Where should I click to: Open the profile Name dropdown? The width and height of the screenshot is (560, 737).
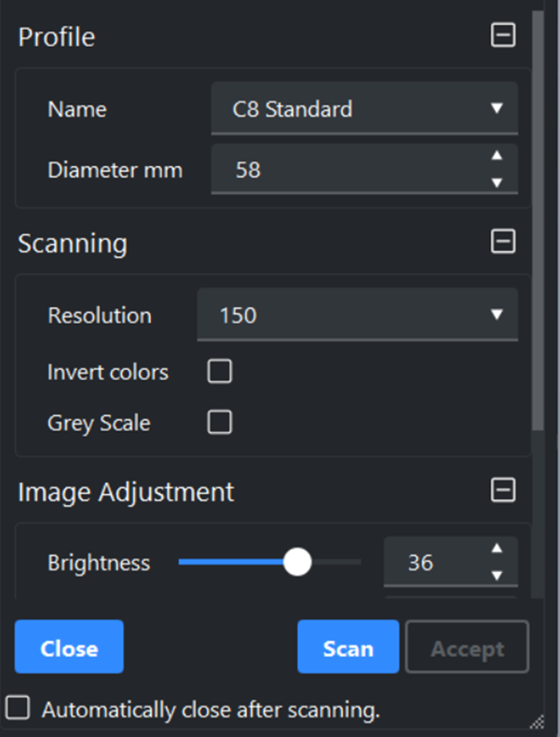(x=364, y=109)
